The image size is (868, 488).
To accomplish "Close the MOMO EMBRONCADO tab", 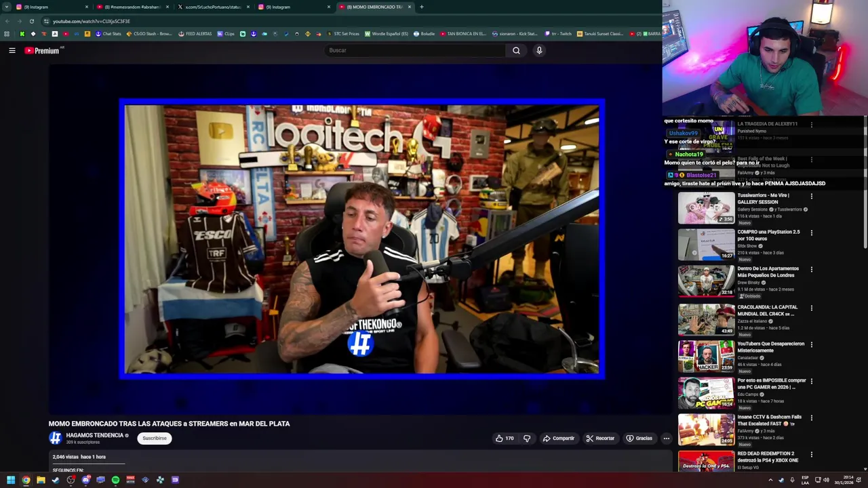I will 410,7.
